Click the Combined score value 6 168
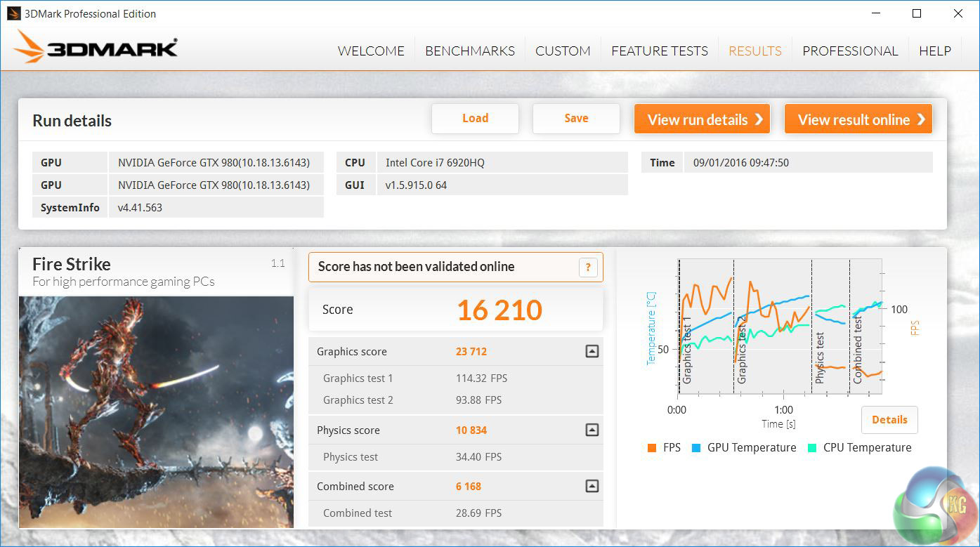Image resolution: width=980 pixels, height=547 pixels. click(469, 487)
